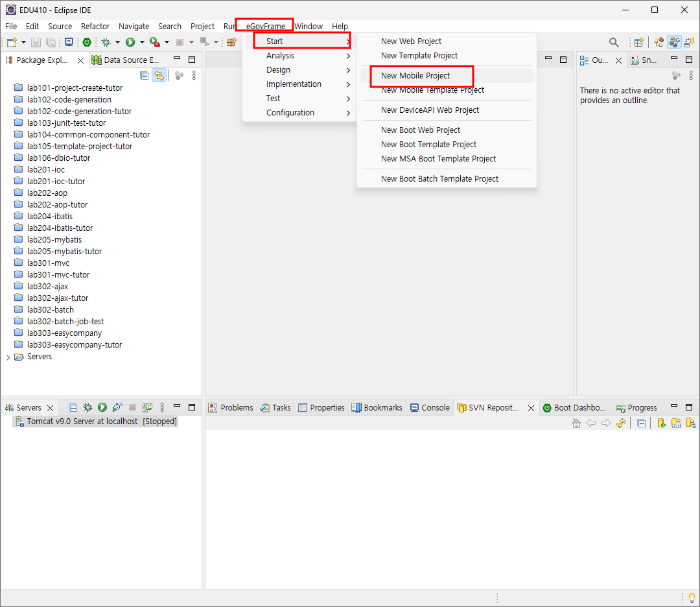
Task: Switch to the Boot Dashboard tab
Action: point(574,407)
